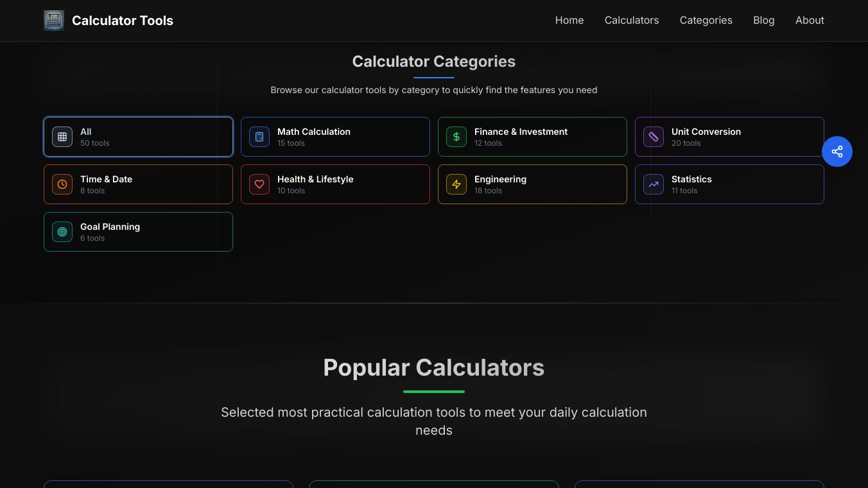Go to Calculators in navigation
Image resolution: width=868 pixels, height=488 pixels.
632,21
